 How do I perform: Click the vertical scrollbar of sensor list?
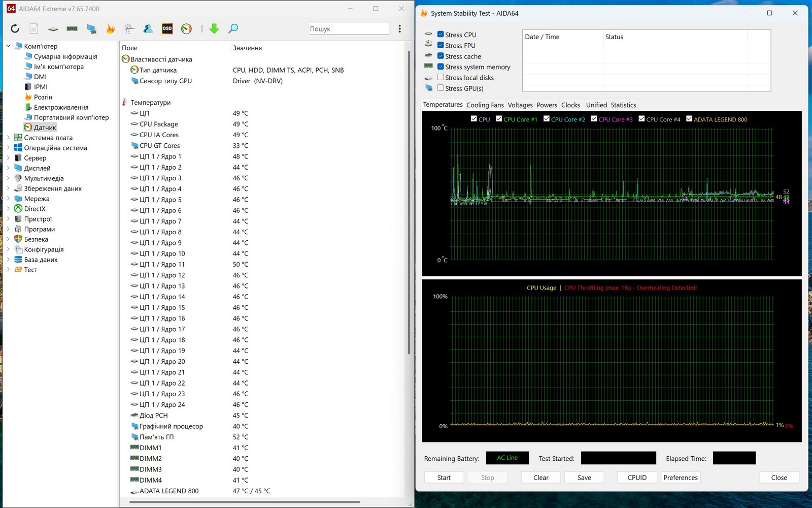(x=409, y=202)
